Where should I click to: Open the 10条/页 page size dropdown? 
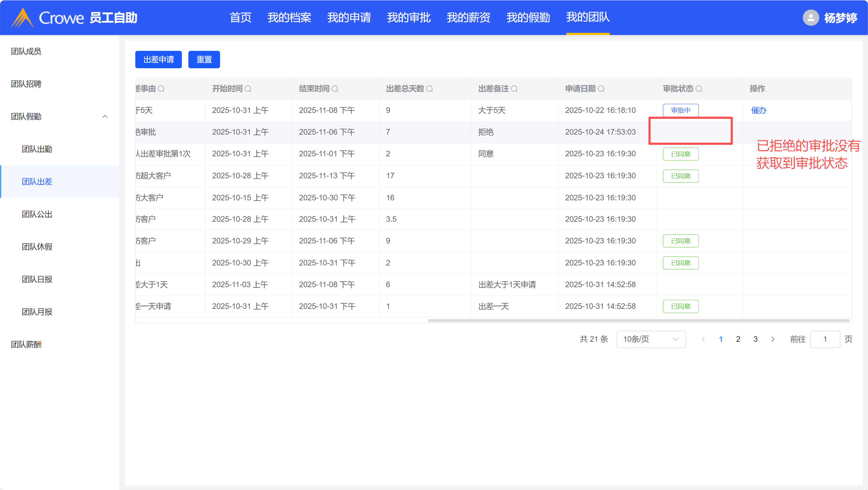(651, 339)
